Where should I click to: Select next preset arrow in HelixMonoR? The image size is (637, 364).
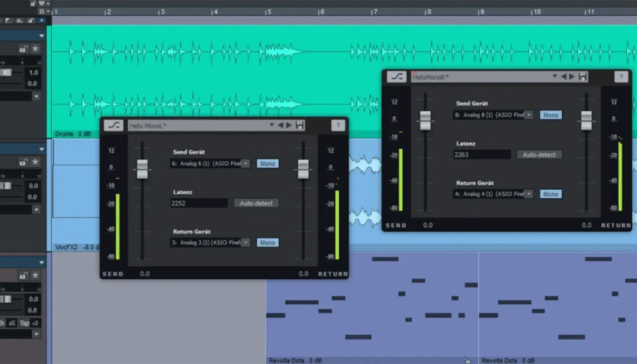pyautogui.click(x=572, y=77)
